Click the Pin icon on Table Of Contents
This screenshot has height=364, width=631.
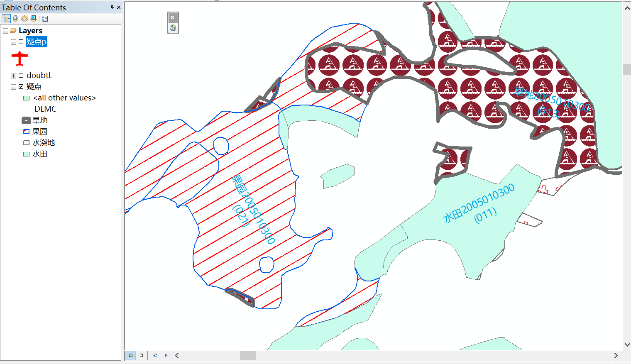click(x=111, y=7)
